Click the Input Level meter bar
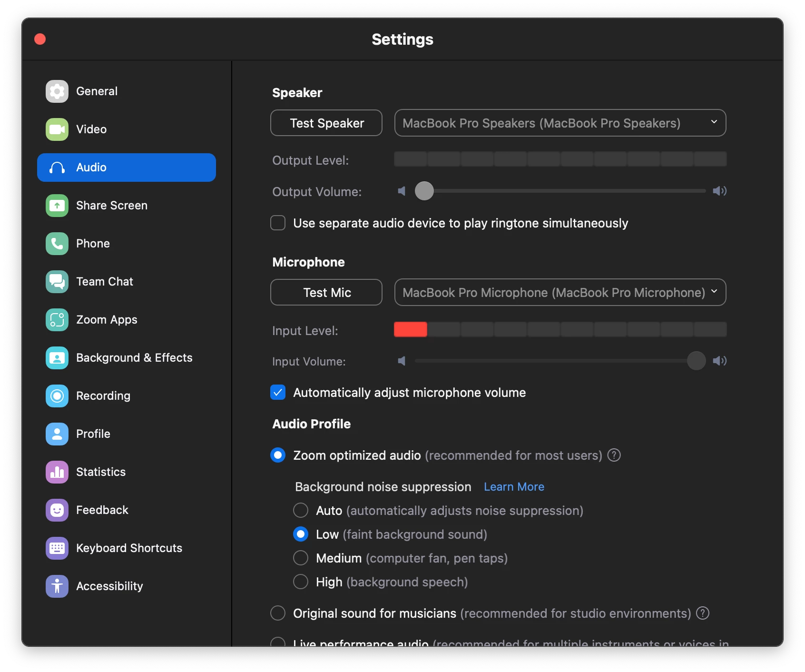The width and height of the screenshot is (805, 672). click(560, 329)
